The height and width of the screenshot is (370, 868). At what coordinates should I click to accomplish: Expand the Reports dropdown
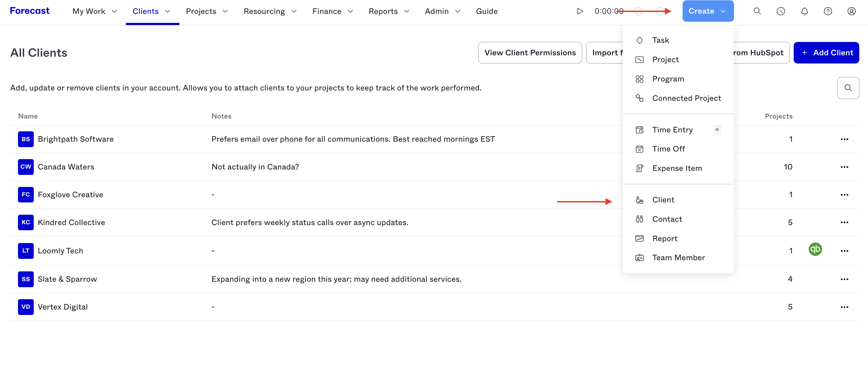(407, 11)
